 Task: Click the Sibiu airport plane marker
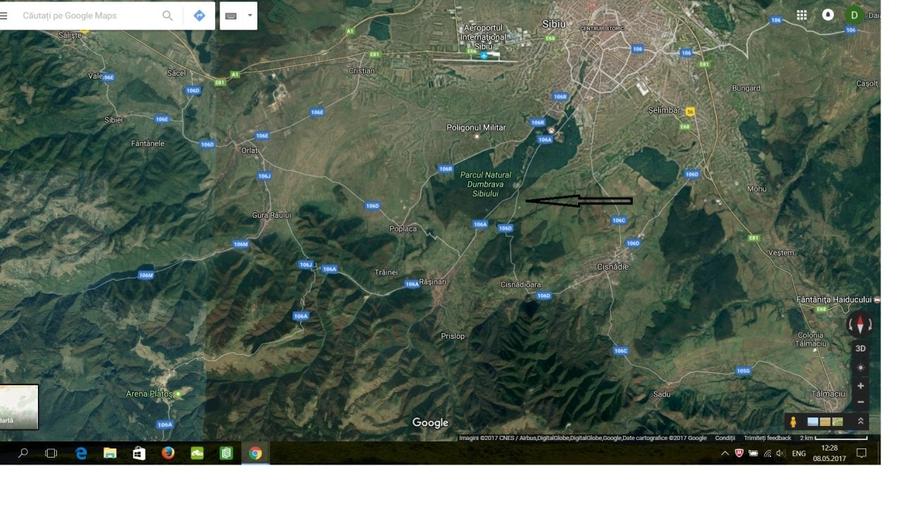pos(484,56)
